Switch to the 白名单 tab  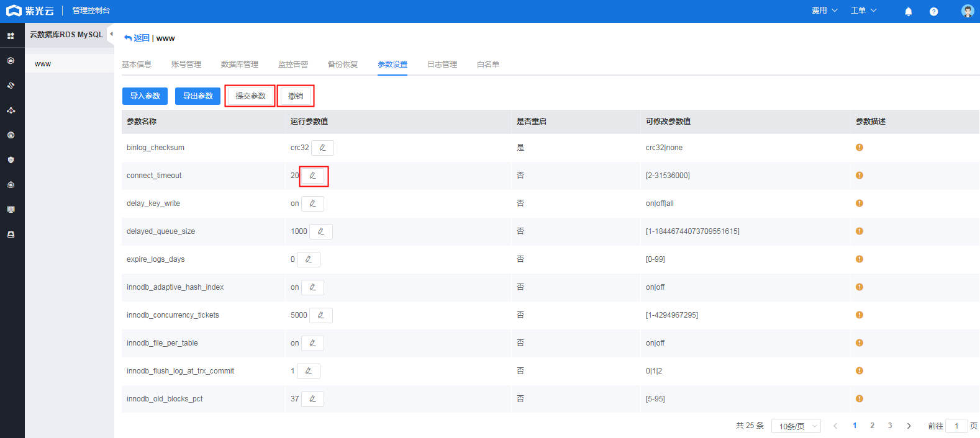click(488, 65)
